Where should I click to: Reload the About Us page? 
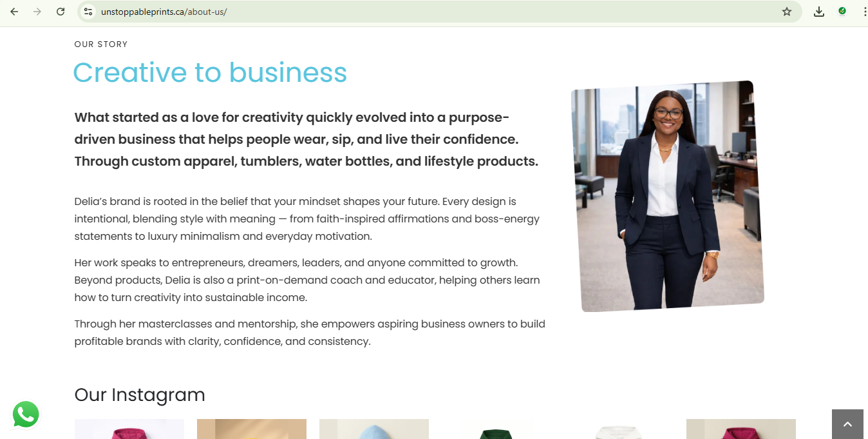[61, 12]
